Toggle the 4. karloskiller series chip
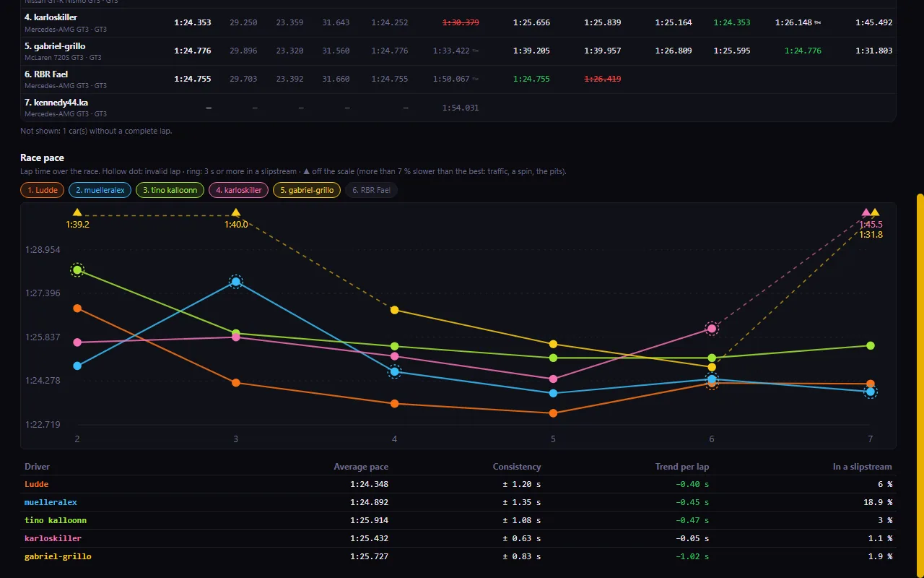The image size is (924, 578). pyautogui.click(x=239, y=190)
